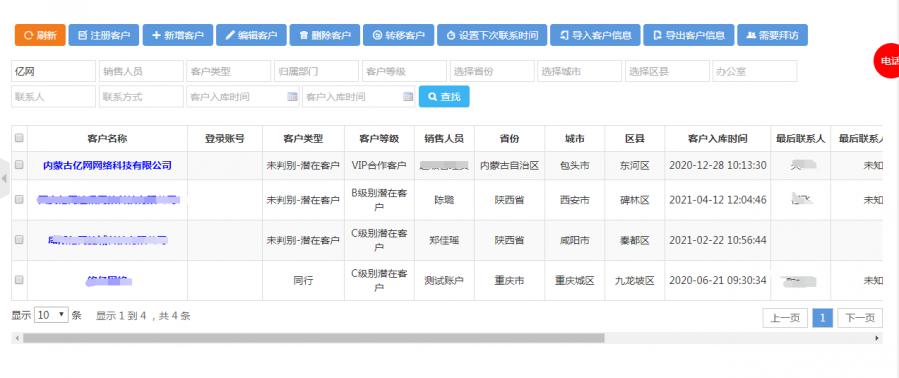The width and height of the screenshot is (899, 378).
Task: Click the 省份 column header
Action: coord(509,138)
